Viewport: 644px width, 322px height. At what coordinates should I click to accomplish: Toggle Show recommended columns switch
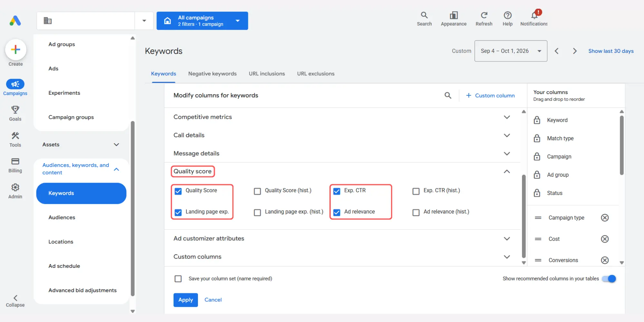click(x=609, y=279)
